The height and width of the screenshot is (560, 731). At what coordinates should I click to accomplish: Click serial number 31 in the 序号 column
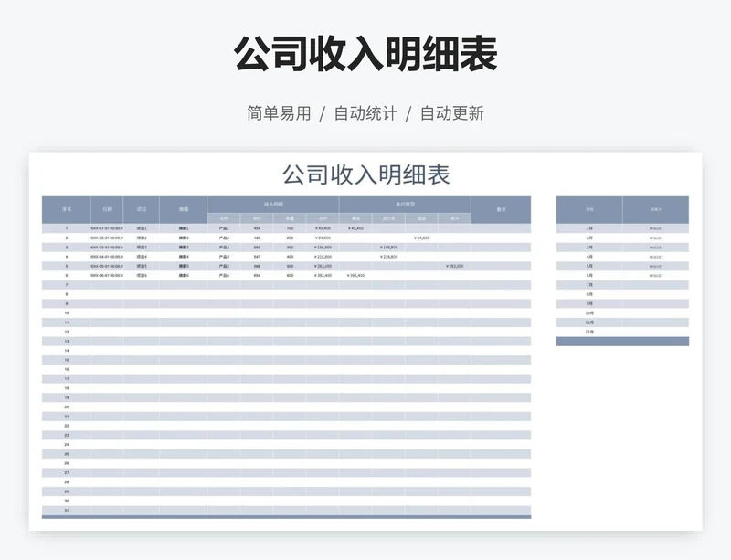(66, 510)
